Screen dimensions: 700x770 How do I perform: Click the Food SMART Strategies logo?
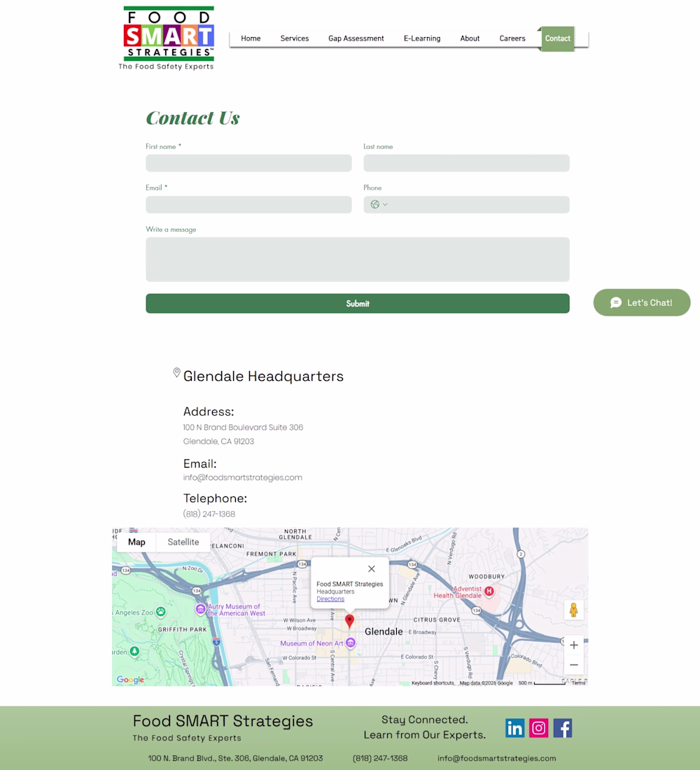click(x=168, y=38)
